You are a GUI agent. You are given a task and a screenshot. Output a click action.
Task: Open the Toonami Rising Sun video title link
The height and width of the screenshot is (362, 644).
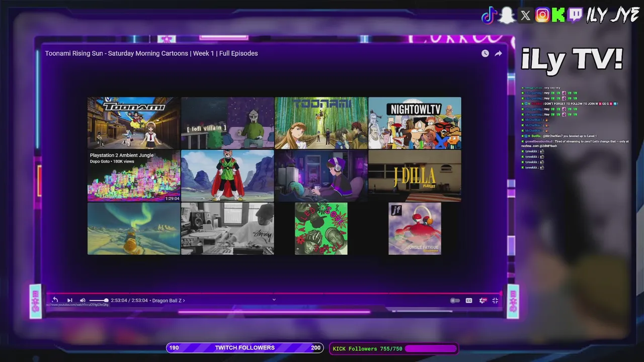[151, 53]
